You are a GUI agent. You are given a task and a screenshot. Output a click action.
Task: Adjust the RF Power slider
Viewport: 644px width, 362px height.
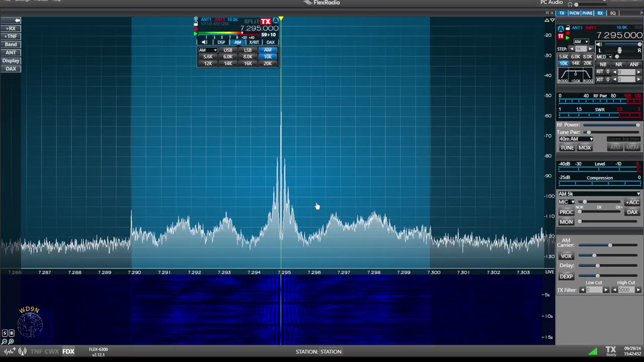coord(611,125)
